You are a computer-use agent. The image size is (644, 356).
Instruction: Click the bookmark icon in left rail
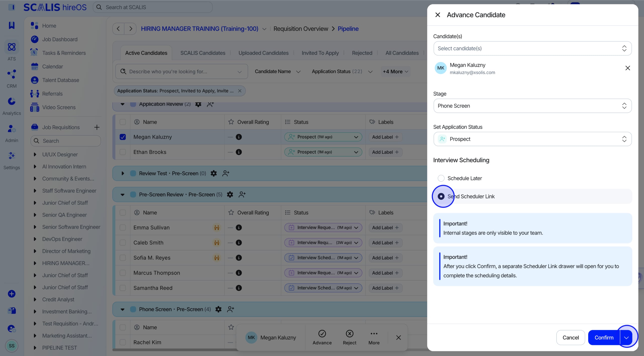click(12, 25)
